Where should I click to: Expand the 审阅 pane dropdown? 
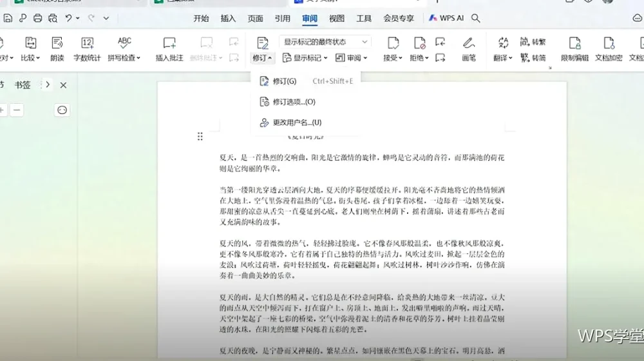[x=351, y=58]
